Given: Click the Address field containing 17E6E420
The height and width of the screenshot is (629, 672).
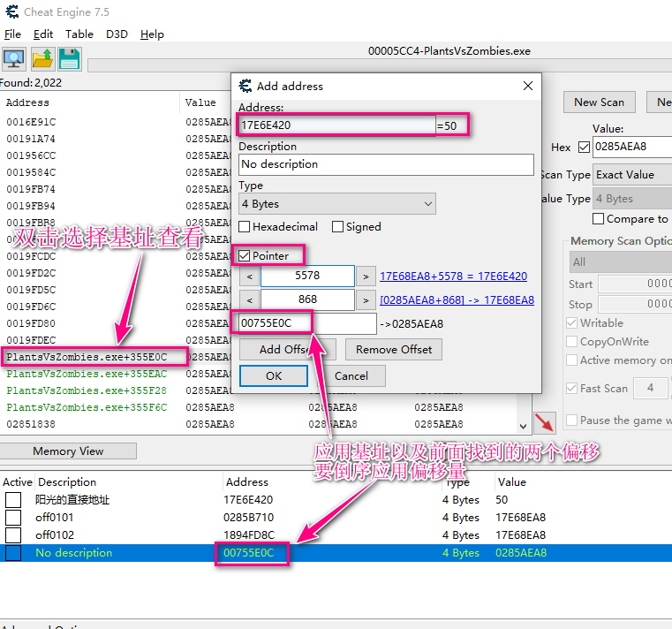Looking at the screenshot, I should [336, 125].
